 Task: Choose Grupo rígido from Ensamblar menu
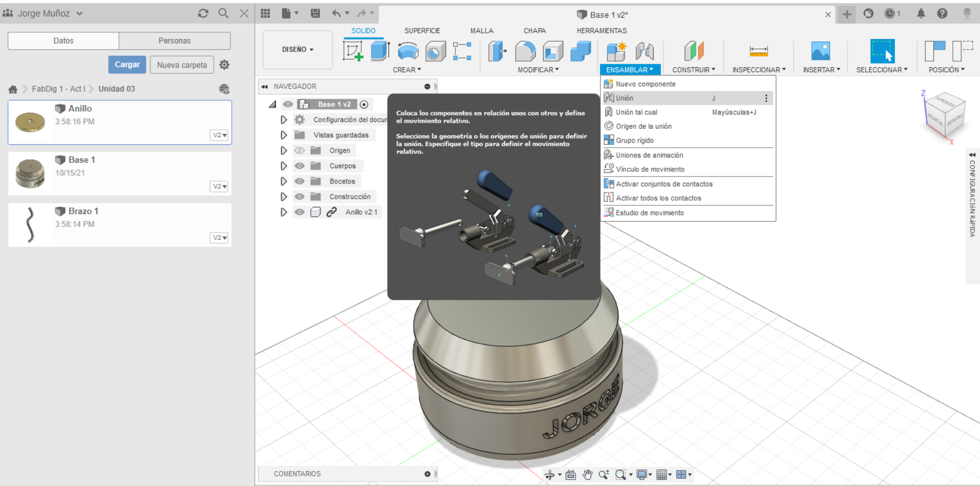click(634, 141)
